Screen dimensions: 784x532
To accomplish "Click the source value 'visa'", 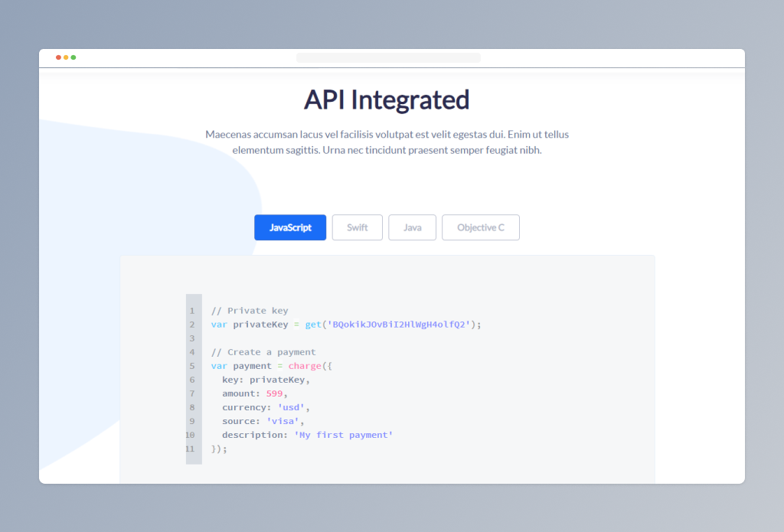I will point(286,421).
